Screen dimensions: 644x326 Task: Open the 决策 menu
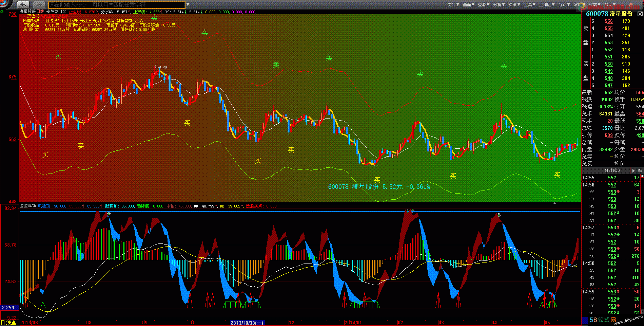(x=514, y=4)
